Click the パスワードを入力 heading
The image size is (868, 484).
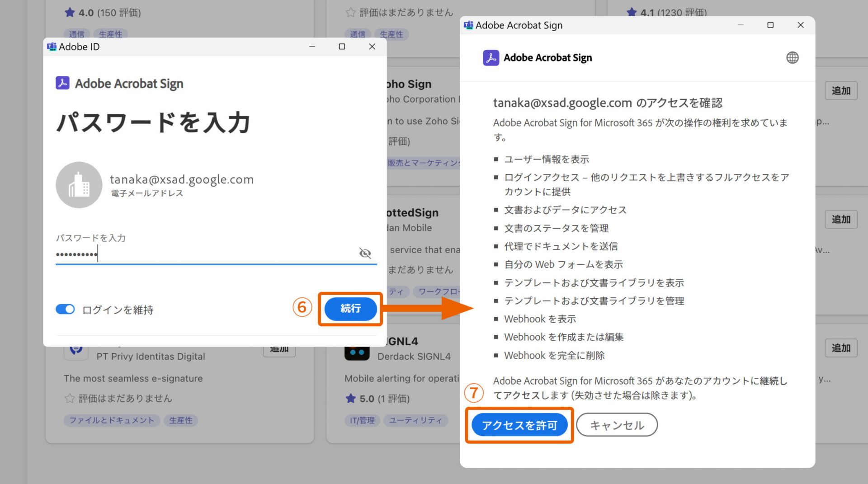coord(153,122)
